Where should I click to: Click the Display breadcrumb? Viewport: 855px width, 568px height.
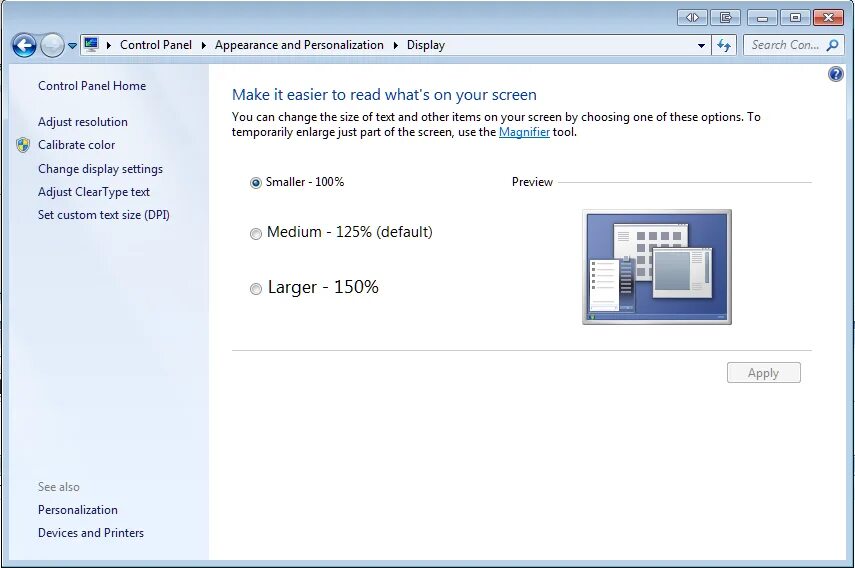click(x=426, y=45)
